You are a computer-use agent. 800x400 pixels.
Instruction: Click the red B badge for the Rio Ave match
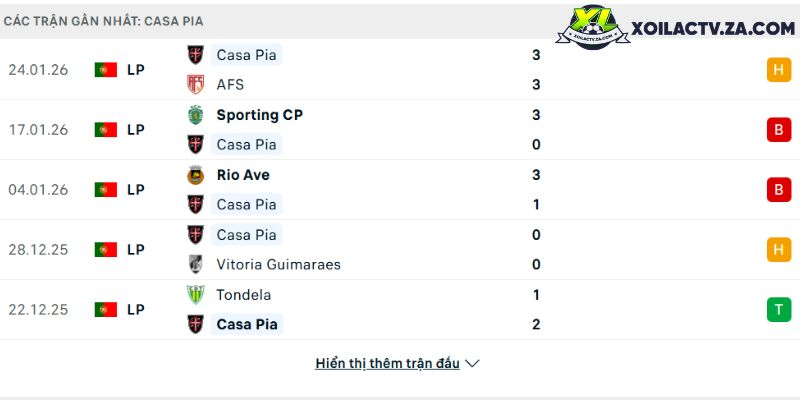tap(779, 190)
